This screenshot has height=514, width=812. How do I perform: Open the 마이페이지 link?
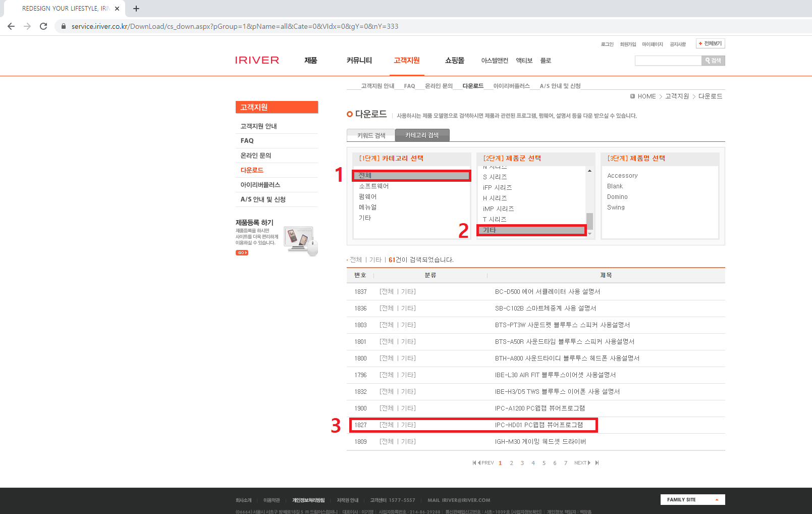pyautogui.click(x=653, y=44)
